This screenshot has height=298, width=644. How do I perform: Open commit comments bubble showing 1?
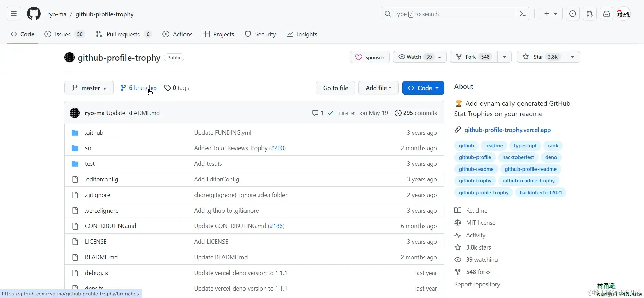click(x=318, y=113)
